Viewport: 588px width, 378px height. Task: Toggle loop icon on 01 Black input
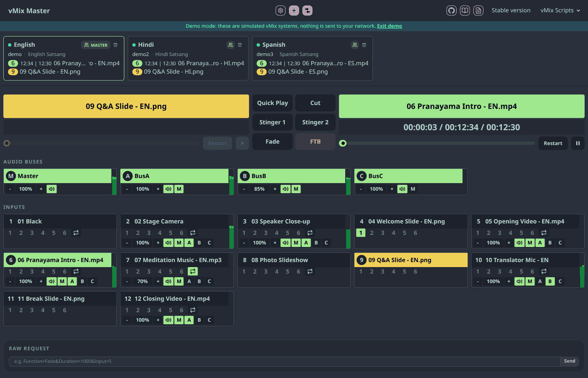[76, 233]
